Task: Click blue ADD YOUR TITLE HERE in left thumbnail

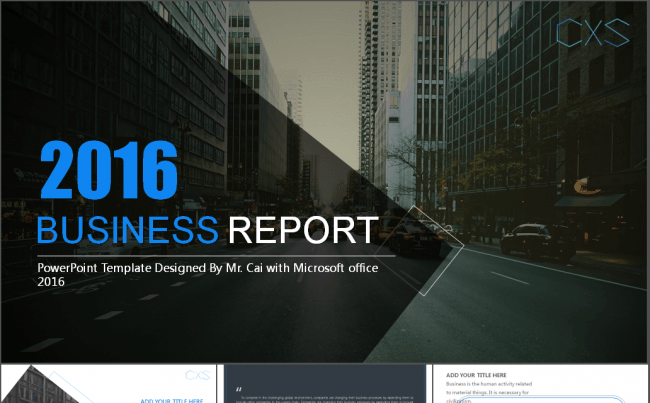Action: 172,401
